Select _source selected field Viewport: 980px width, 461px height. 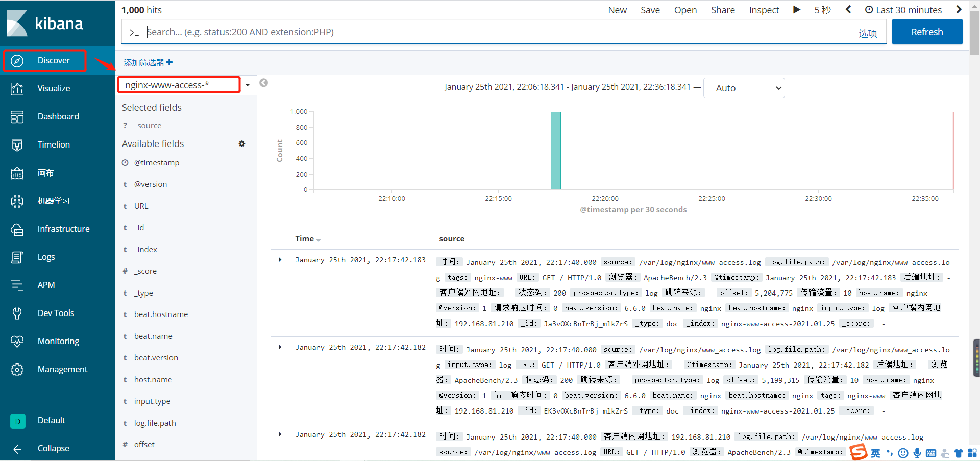(148, 126)
